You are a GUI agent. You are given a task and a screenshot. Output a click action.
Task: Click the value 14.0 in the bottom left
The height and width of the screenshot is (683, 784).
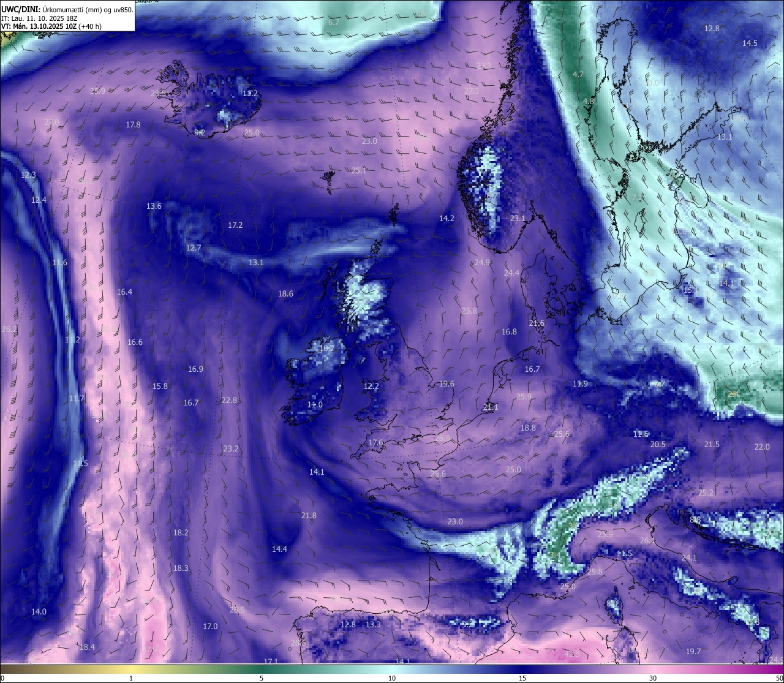tap(39, 611)
